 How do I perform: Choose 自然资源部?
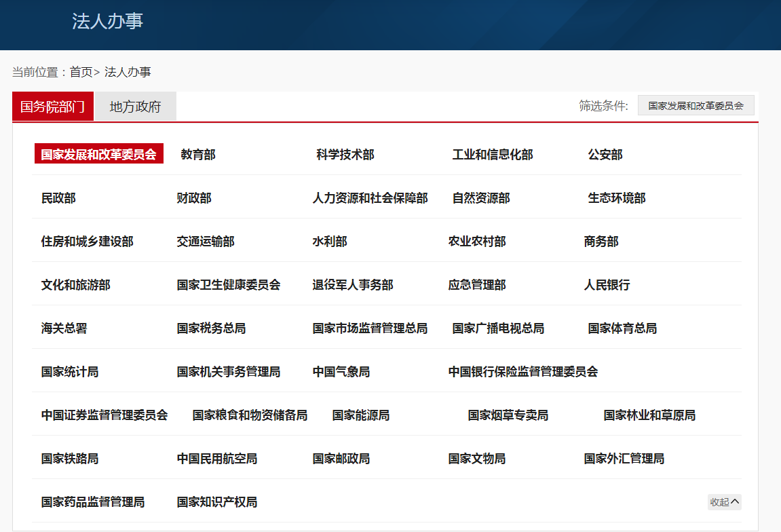(x=481, y=198)
